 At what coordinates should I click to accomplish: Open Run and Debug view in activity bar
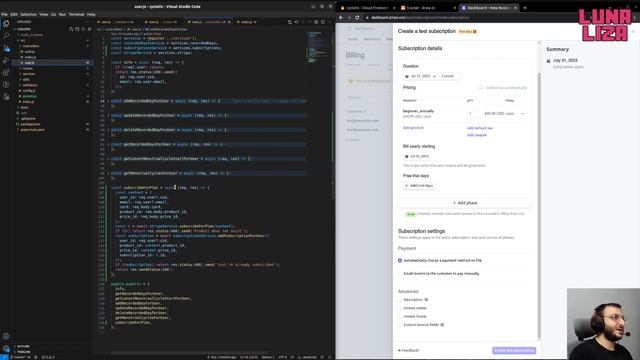(6, 60)
